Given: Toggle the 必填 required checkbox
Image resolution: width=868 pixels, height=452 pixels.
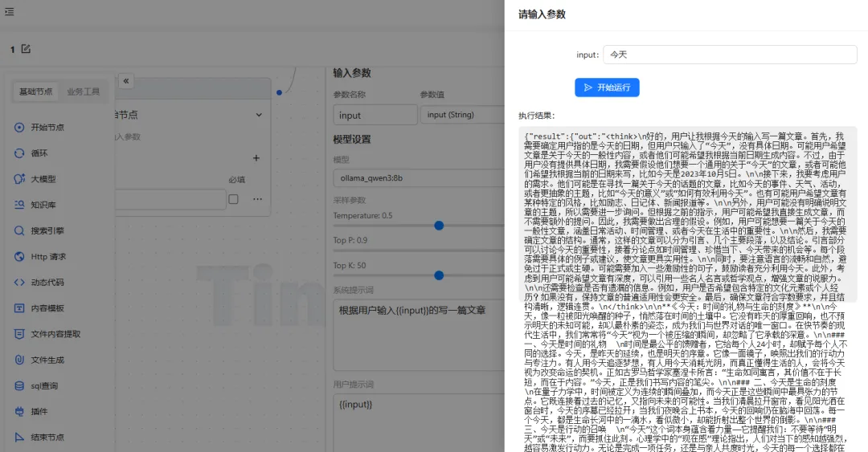Looking at the screenshot, I should point(233,199).
